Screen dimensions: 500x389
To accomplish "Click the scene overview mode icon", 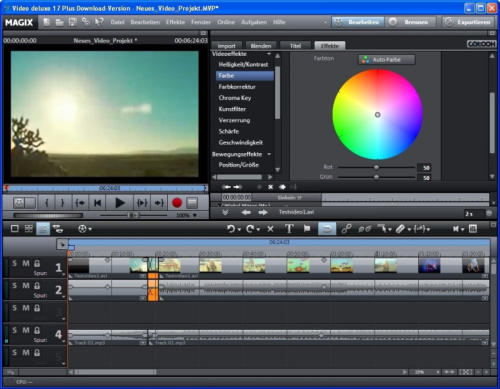I will click(29, 229).
